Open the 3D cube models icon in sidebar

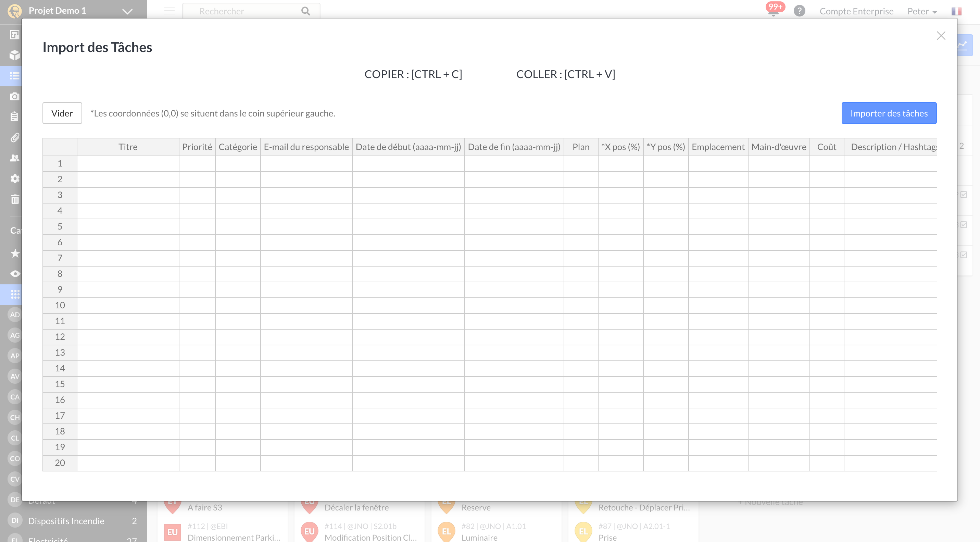(x=14, y=55)
